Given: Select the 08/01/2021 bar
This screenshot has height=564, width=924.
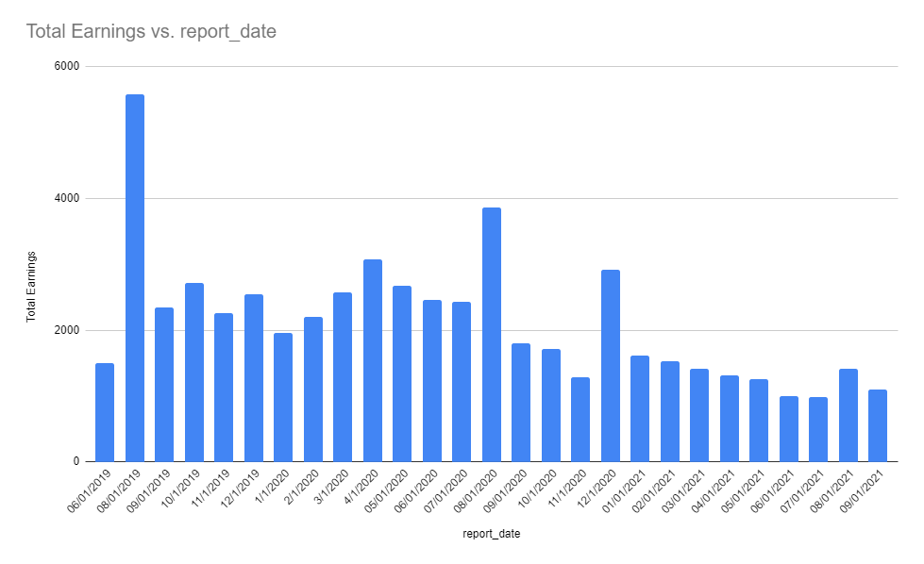Looking at the screenshot, I should (848, 415).
